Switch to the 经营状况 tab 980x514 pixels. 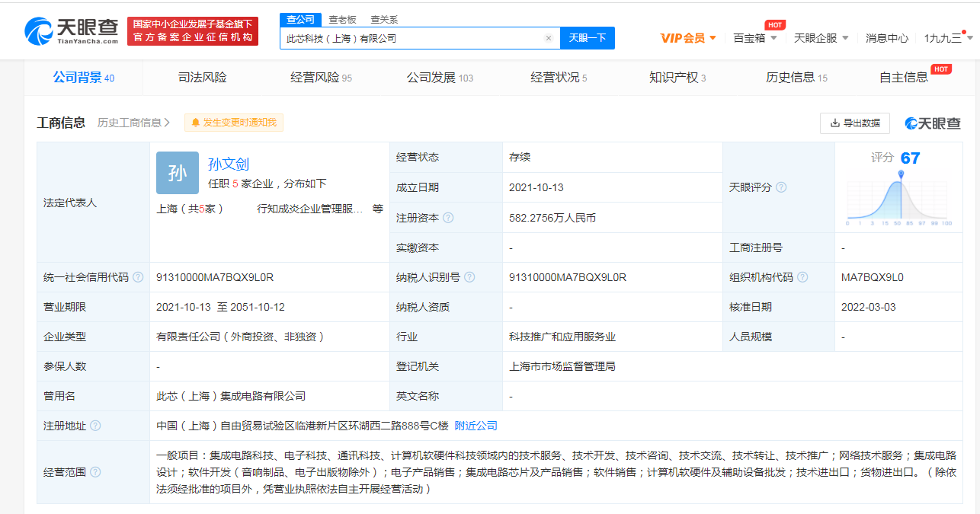[x=559, y=78]
